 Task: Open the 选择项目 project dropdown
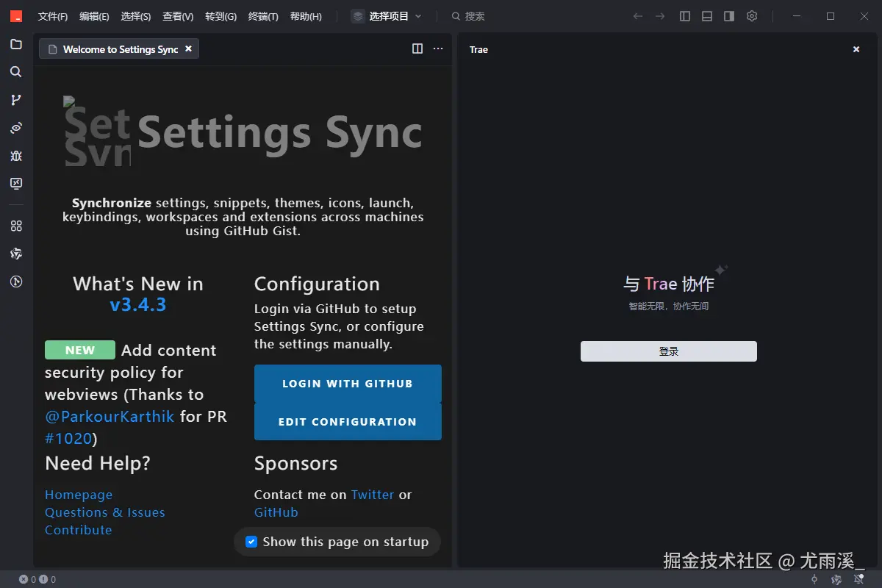click(x=387, y=16)
